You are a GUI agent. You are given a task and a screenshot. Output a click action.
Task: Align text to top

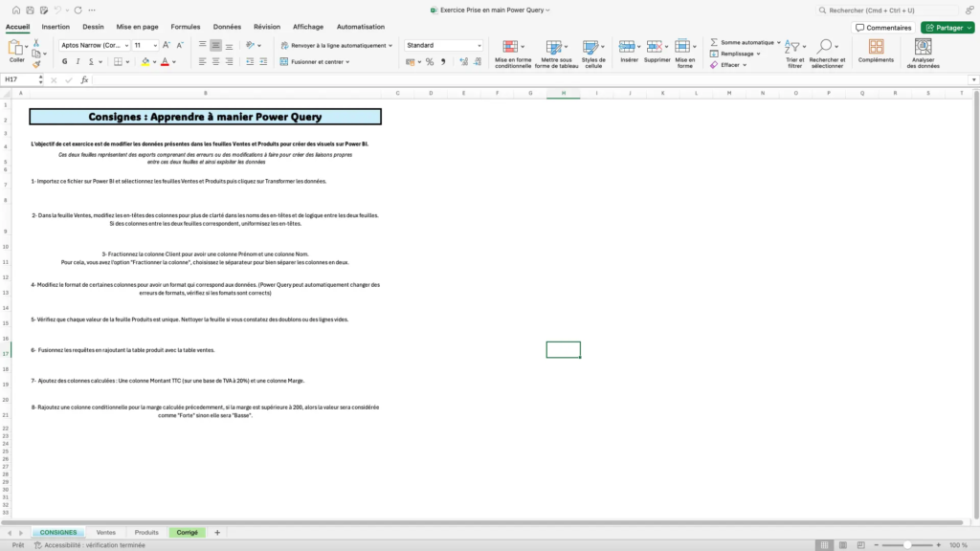coord(202,45)
